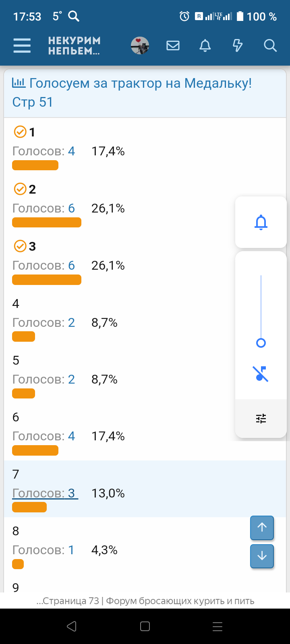
Task: Adjust the vertical volume slider handle
Action: tap(261, 343)
